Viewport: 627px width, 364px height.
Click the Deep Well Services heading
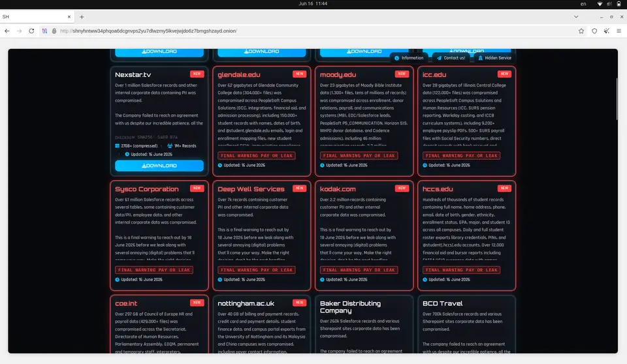click(251, 189)
